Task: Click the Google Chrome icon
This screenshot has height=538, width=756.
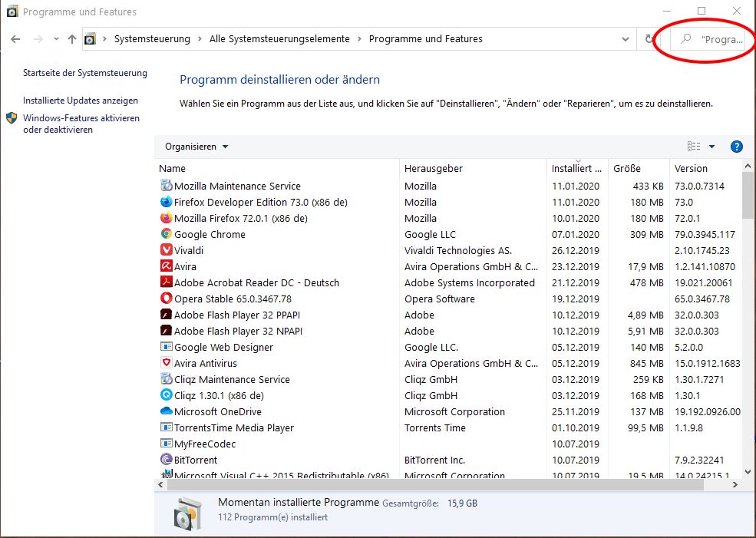Action: tap(167, 234)
